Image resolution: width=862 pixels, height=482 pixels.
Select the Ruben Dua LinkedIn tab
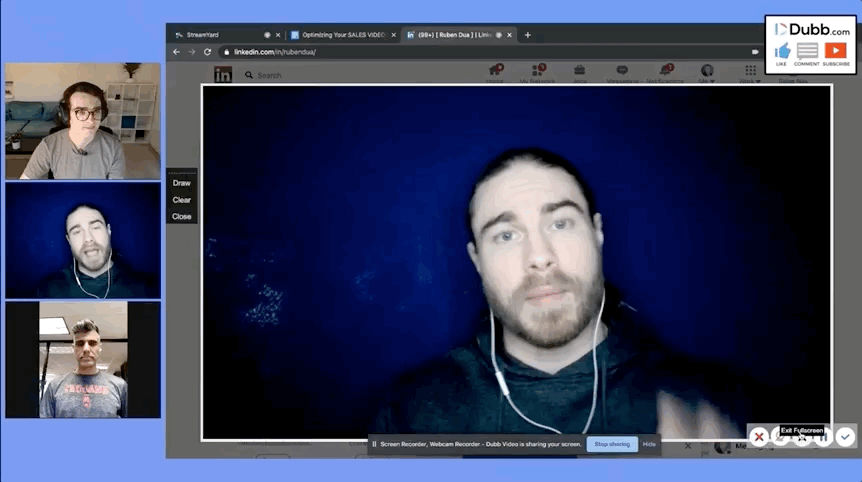[x=460, y=35]
